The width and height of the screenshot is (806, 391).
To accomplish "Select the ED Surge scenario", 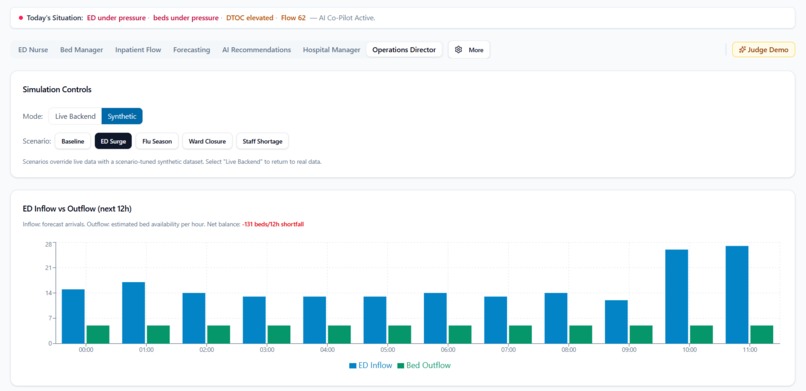I will point(113,141).
